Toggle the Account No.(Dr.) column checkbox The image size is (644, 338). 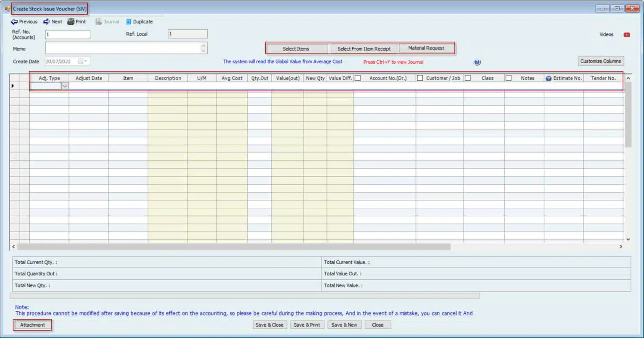pyautogui.click(x=358, y=78)
